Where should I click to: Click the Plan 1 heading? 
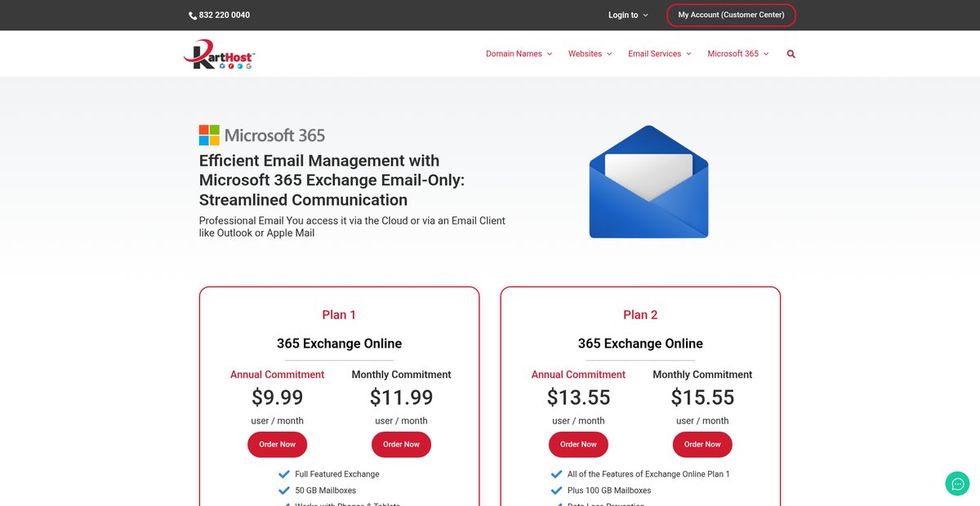point(339,315)
